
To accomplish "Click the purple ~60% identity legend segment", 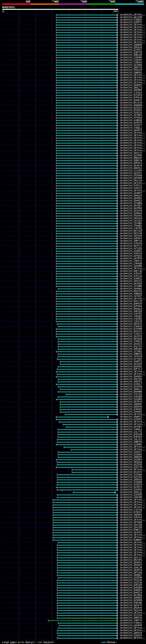I will (73, 4).
